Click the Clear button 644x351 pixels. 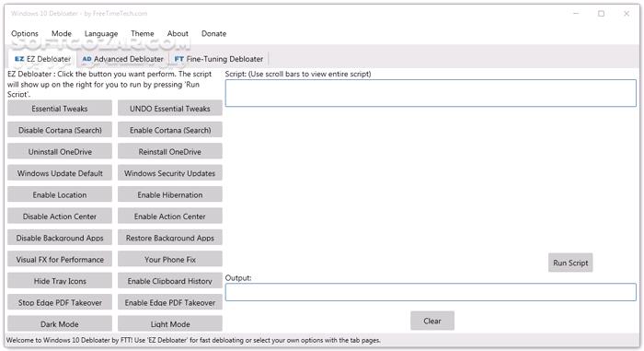432,321
